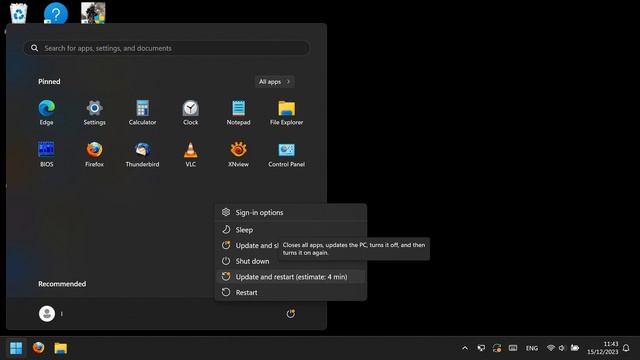Choose Sleep from power menu
The image size is (640, 360).
coord(291,230)
